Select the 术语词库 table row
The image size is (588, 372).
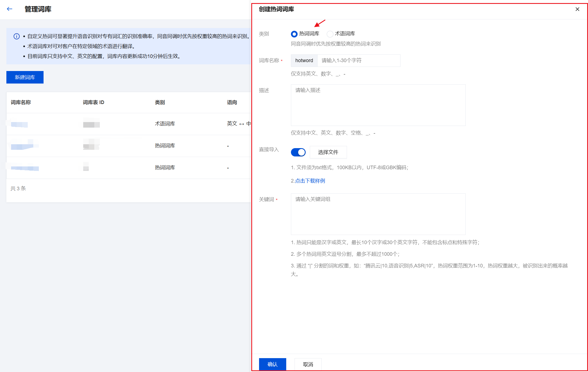point(165,124)
